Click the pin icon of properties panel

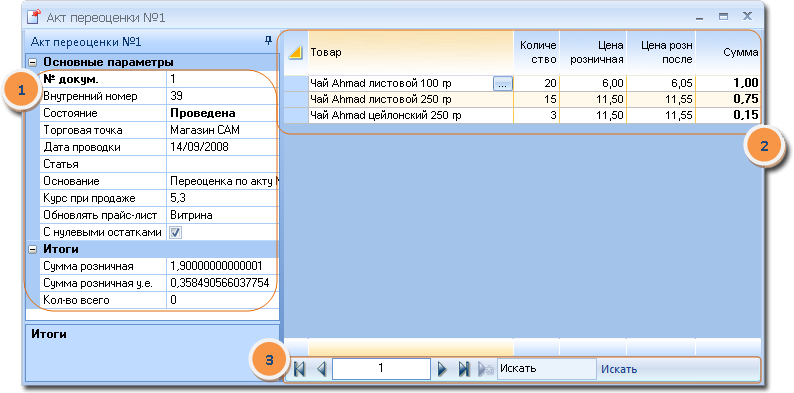pos(269,41)
